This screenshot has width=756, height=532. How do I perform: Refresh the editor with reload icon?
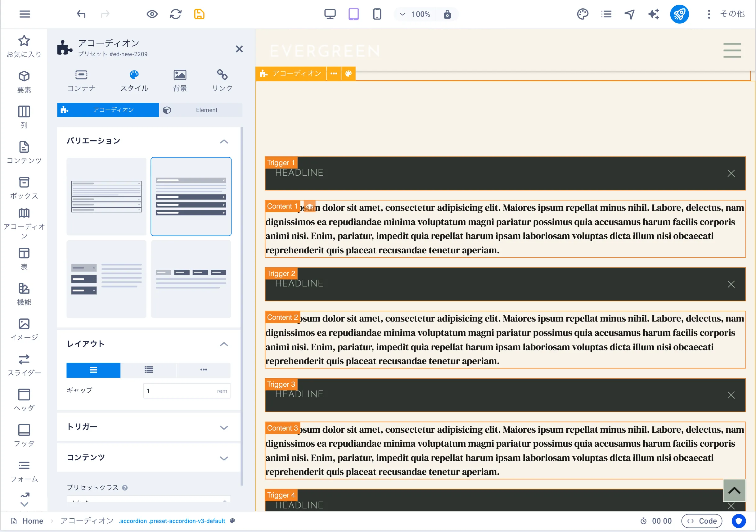(x=176, y=14)
